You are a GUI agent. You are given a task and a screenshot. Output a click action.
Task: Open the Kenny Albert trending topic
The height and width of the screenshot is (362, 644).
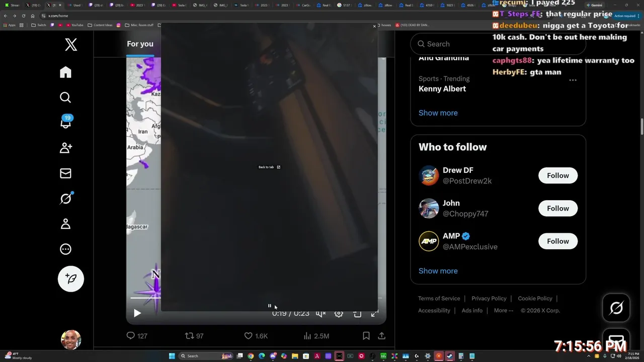[x=442, y=88]
